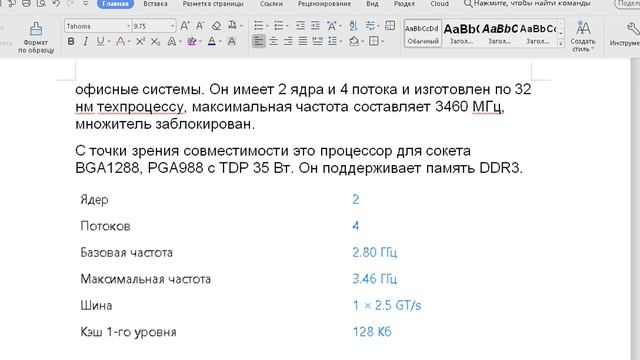Click the line spacing icon

332,41
